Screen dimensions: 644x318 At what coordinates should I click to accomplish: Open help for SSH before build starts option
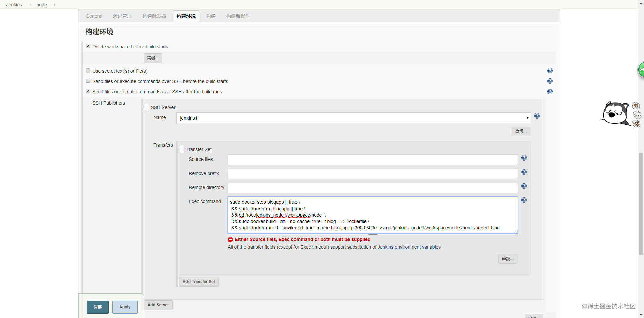pos(550,81)
